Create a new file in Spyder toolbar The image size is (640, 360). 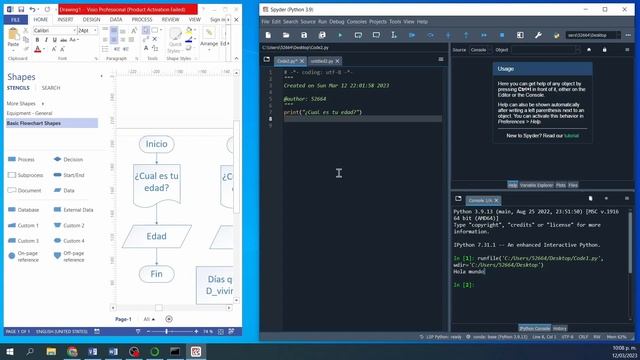pos(268,36)
